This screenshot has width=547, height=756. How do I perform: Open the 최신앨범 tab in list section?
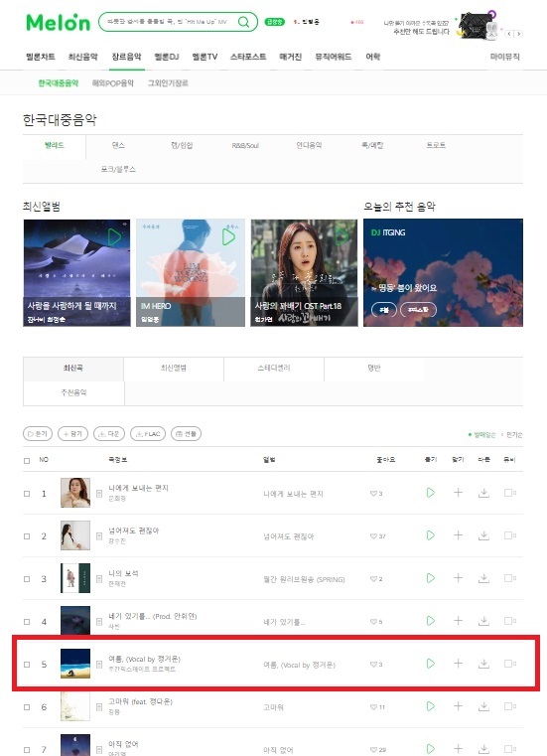[174, 369]
